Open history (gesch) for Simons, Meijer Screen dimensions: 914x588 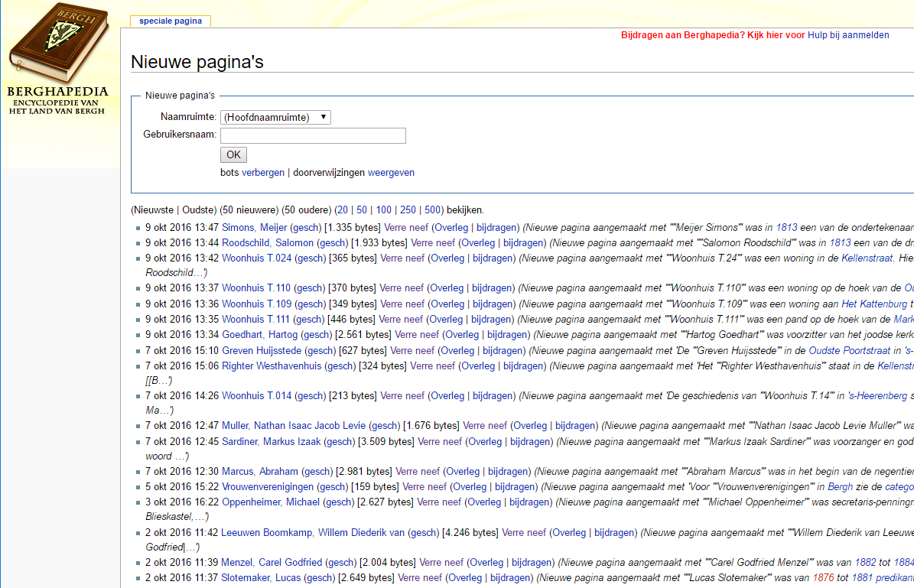click(306, 227)
